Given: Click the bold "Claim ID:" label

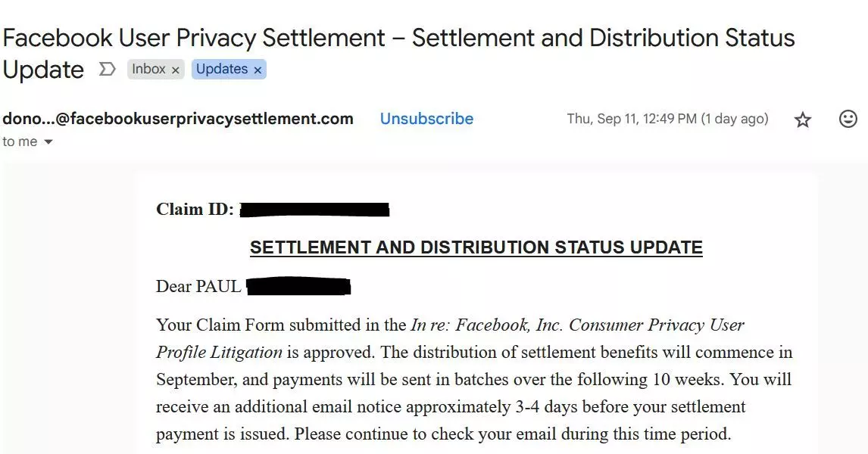Looking at the screenshot, I should tap(195, 210).
